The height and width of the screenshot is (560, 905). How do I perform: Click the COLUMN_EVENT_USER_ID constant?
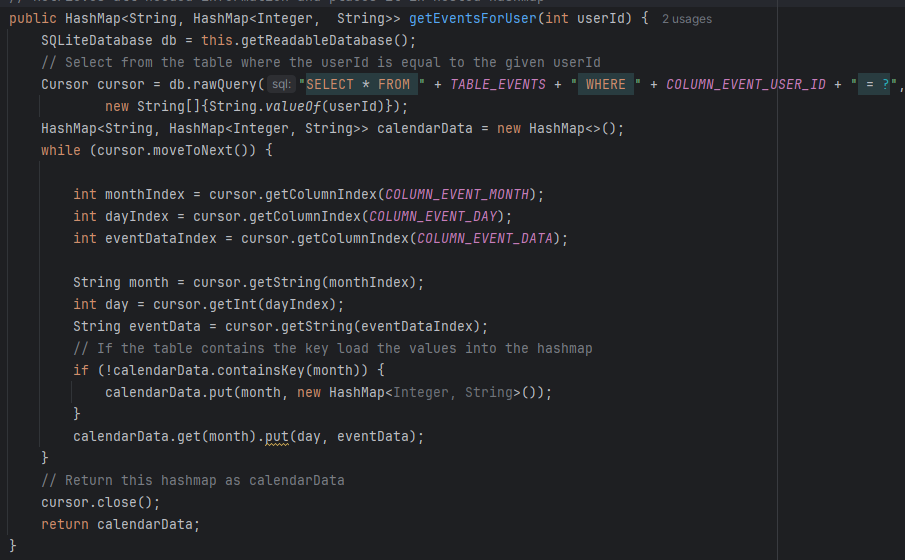point(746,84)
